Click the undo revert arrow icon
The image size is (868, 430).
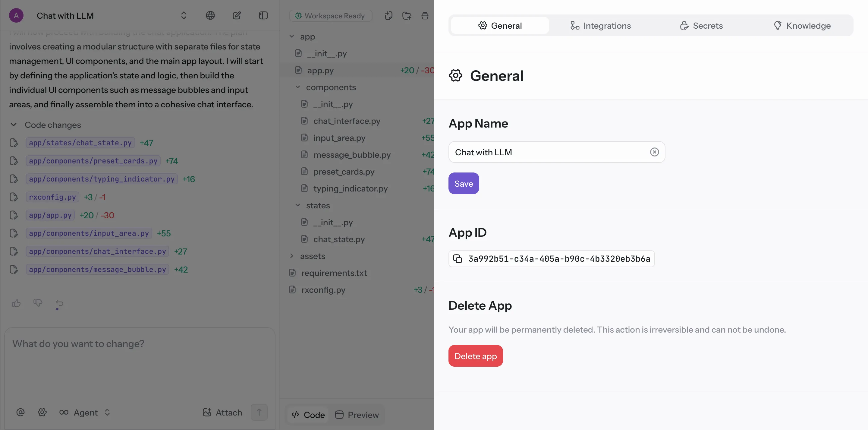click(59, 303)
